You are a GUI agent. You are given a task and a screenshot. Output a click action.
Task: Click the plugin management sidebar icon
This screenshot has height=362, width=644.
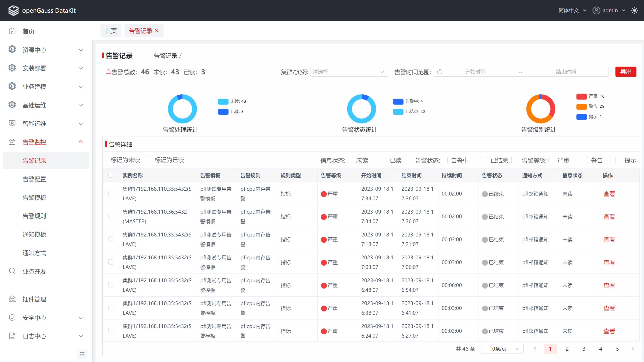(12, 299)
